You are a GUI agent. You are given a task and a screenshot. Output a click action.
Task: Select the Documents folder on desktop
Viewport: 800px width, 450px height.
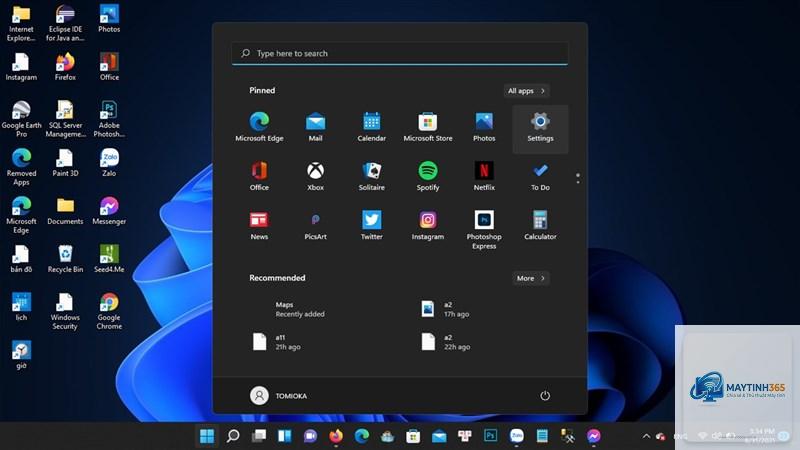click(x=65, y=211)
